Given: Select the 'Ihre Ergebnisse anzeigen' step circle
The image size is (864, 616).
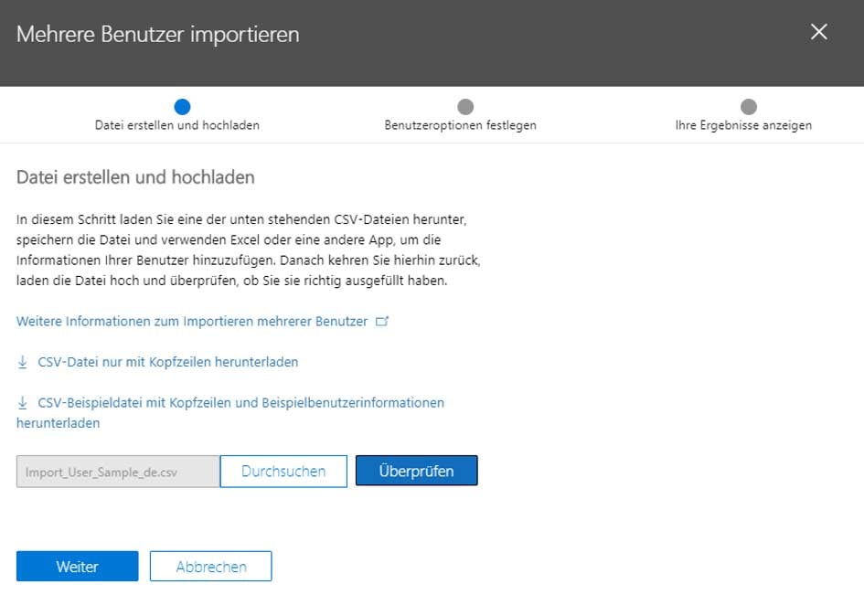Looking at the screenshot, I should 748,106.
